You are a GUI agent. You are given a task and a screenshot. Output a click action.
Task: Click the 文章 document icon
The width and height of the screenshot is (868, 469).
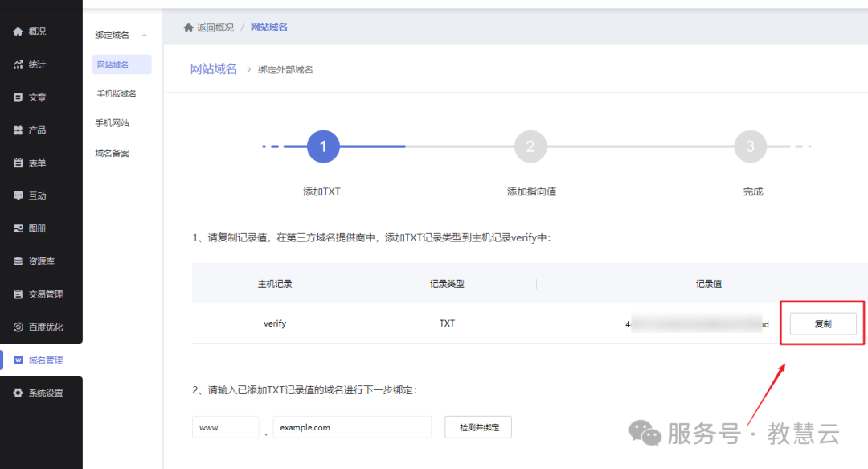(18, 97)
